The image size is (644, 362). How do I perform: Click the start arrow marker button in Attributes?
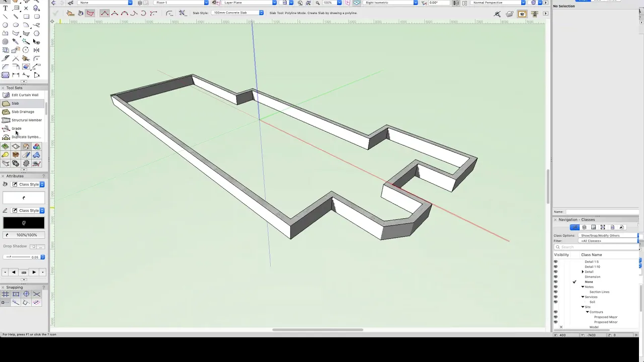14,272
